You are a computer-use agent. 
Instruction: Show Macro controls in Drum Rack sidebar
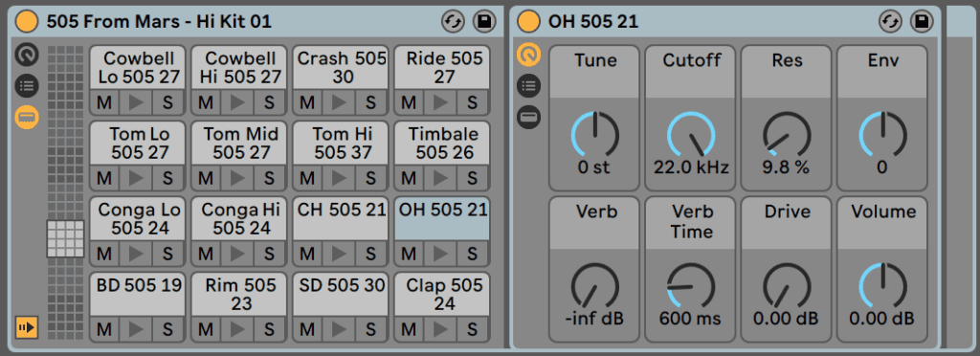pyautogui.click(x=27, y=55)
